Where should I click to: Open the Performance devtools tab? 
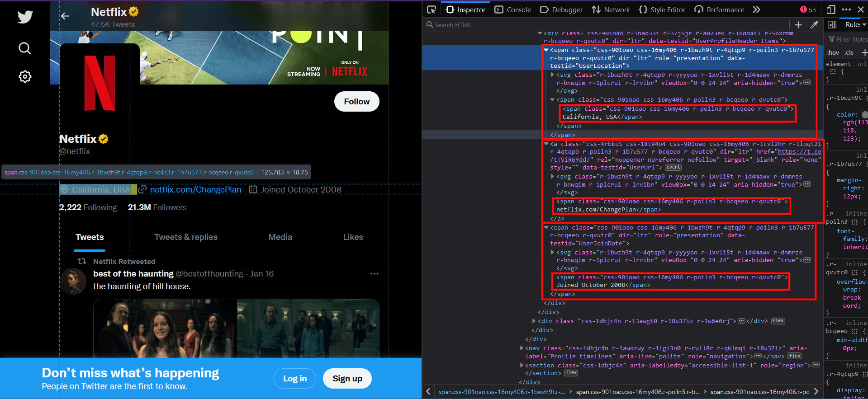[719, 9]
